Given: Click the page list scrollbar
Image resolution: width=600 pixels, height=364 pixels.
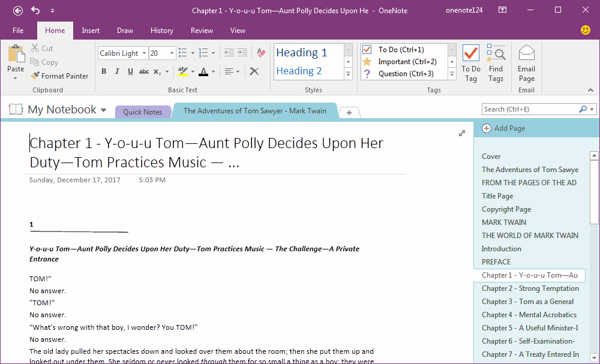Looking at the screenshot, I should [594, 192].
